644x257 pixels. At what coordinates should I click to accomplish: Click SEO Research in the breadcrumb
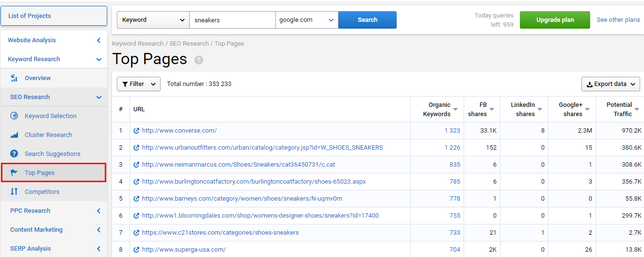click(189, 44)
